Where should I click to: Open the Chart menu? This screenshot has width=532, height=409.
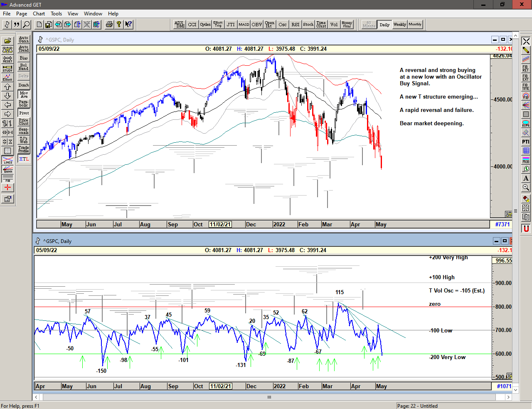39,14
